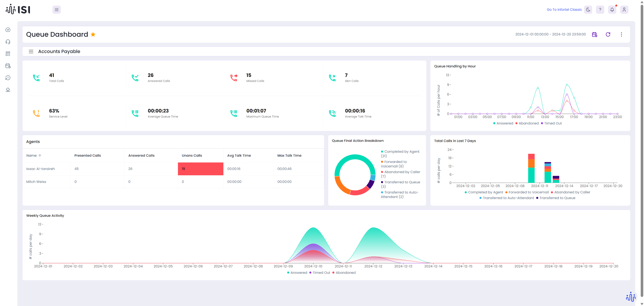Image resolution: width=644 pixels, height=306 pixels.
Task: Open the notifications bell
Action: (x=612, y=10)
